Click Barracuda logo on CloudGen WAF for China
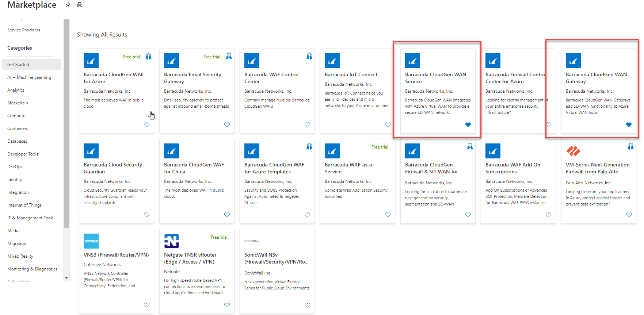The image size is (644, 315). [171, 151]
